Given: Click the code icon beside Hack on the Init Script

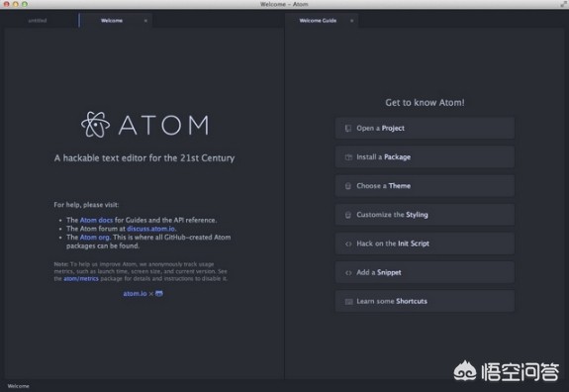Looking at the screenshot, I should click(x=348, y=244).
